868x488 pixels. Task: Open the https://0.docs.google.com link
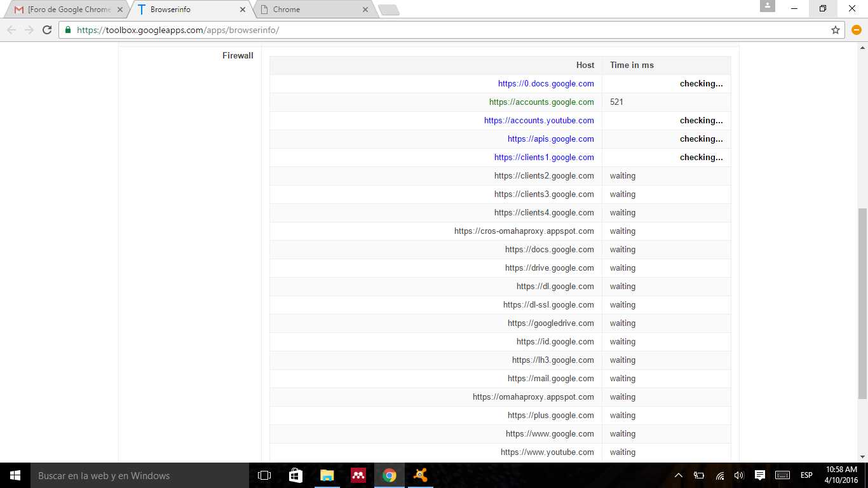click(x=546, y=84)
